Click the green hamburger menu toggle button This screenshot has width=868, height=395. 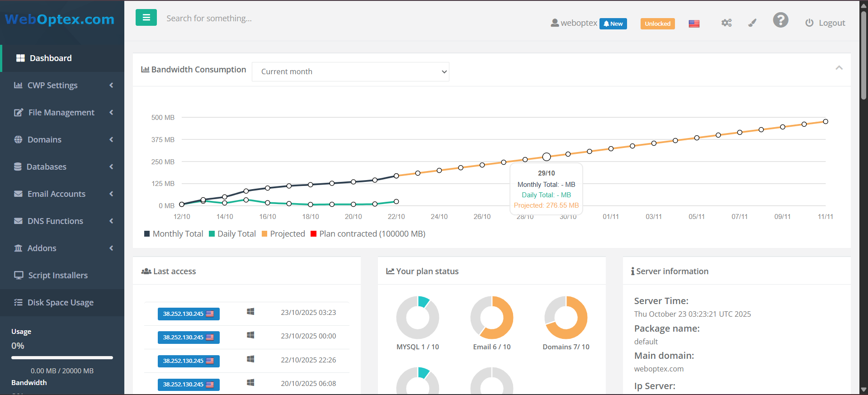point(146,18)
